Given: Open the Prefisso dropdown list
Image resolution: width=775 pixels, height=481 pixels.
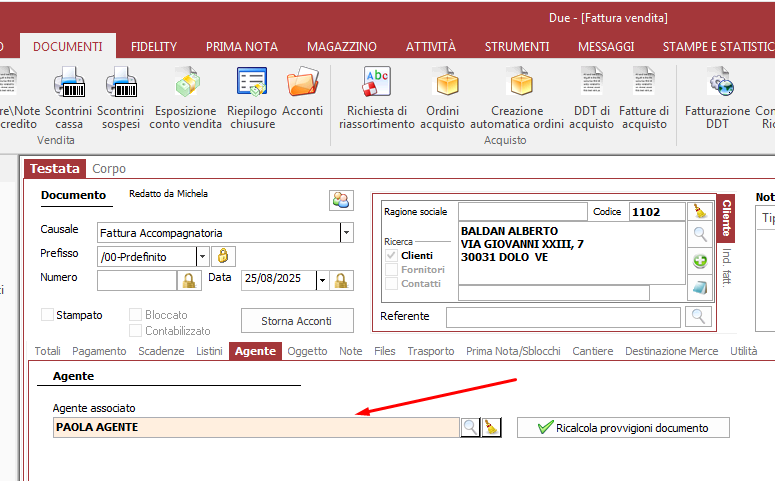Looking at the screenshot, I should pos(202,256).
